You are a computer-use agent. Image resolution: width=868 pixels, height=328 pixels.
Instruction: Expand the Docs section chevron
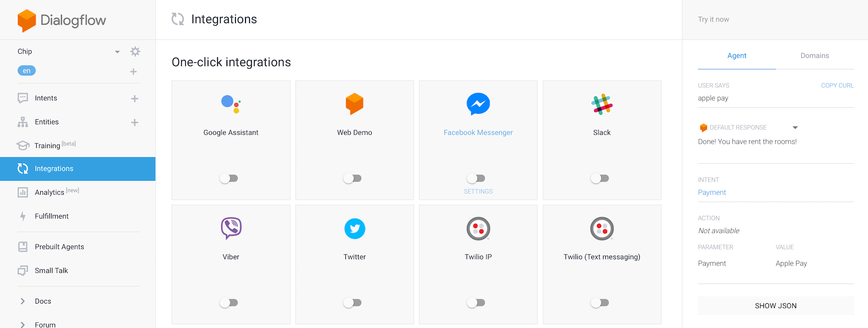point(23,301)
